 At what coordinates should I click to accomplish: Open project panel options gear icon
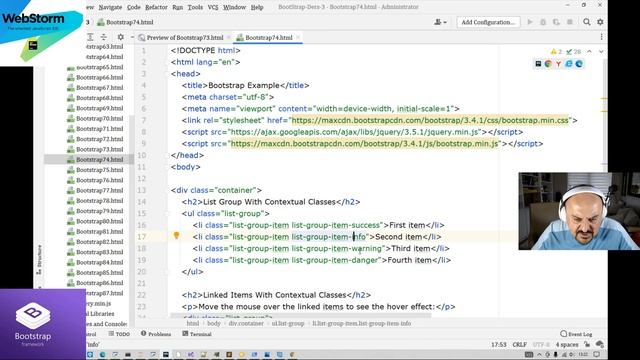point(120,37)
